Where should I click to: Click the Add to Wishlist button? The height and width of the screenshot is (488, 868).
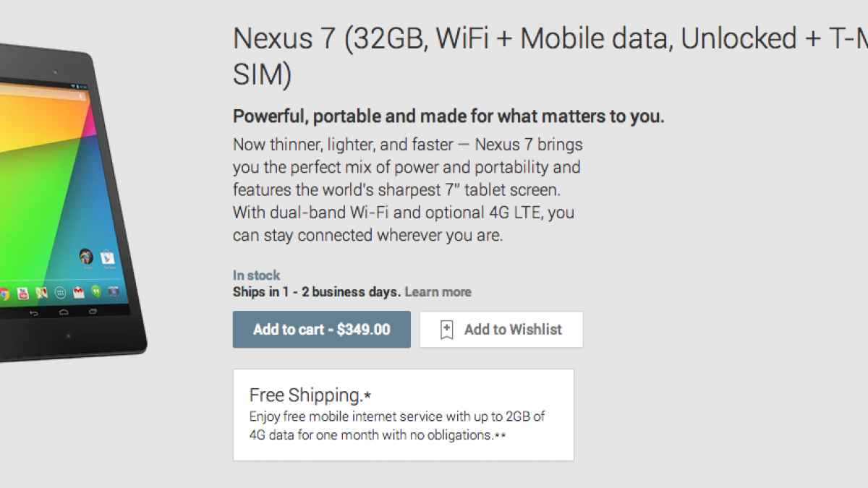(501, 330)
